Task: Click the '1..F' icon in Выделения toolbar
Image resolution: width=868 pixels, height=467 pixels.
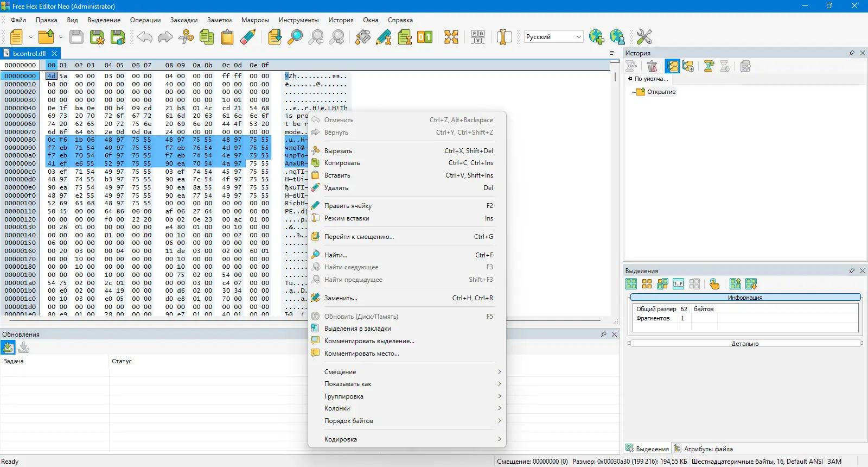Action: click(x=678, y=284)
